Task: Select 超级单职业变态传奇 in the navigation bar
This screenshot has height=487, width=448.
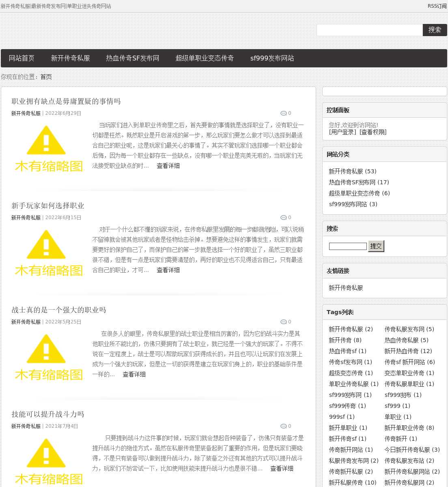Action: 205,58
